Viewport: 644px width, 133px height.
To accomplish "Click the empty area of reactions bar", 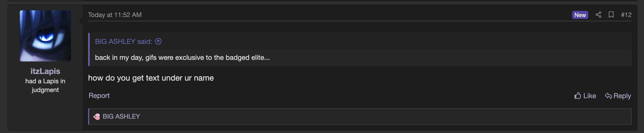I will [374, 117].
